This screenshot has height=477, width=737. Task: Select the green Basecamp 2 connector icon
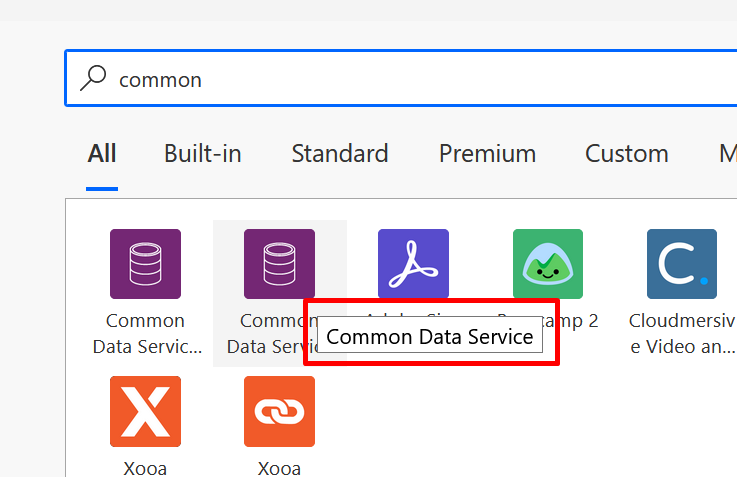[x=548, y=264]
